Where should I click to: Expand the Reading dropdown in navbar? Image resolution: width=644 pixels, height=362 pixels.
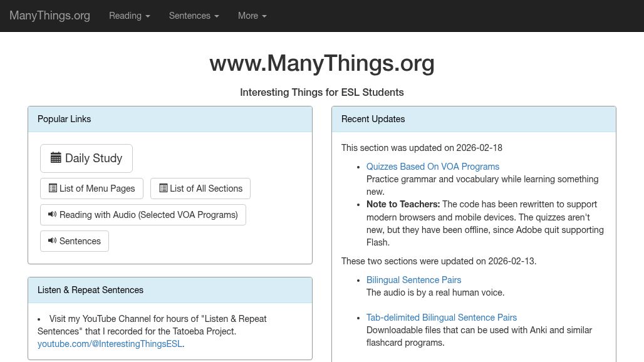(129, 16)
